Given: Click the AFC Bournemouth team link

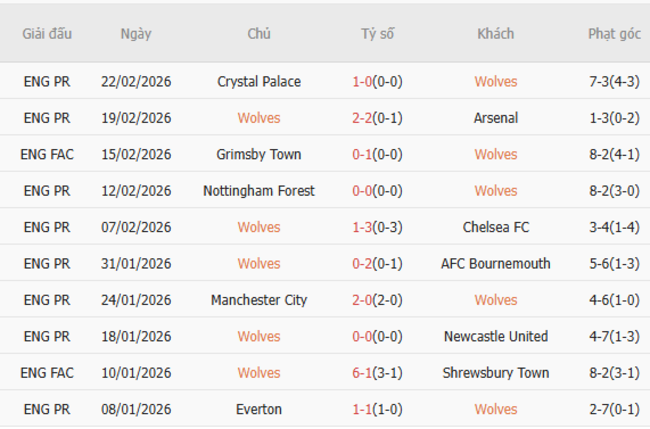Looking at the screenshot, I should tap(496, 264).
